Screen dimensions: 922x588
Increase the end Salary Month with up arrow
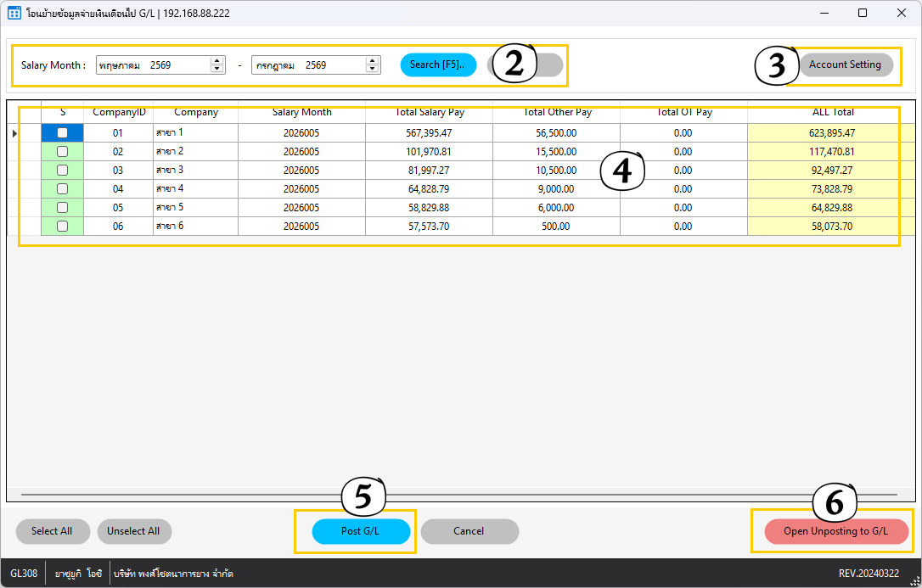pos(372,60)
